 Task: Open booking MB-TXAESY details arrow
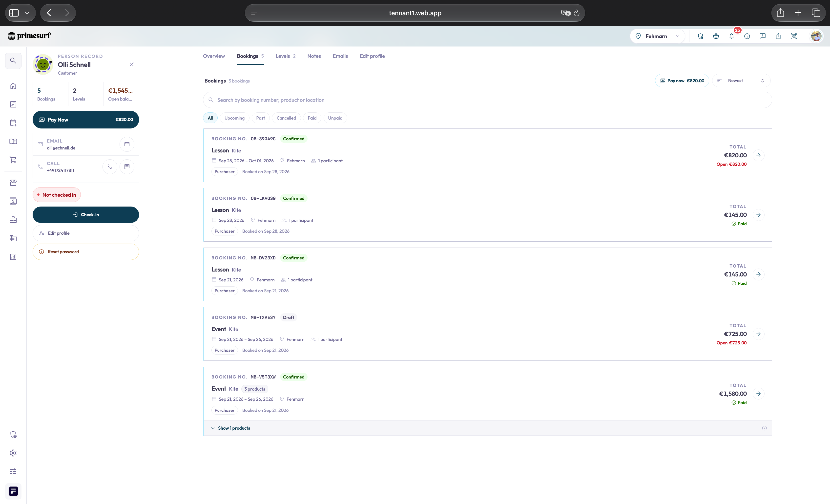[x=758, y=334]
